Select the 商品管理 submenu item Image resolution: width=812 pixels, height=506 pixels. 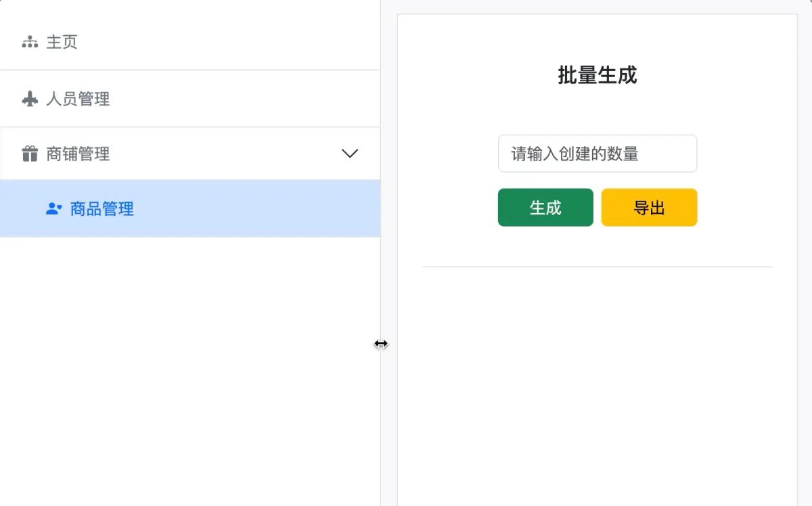(190, 208)
